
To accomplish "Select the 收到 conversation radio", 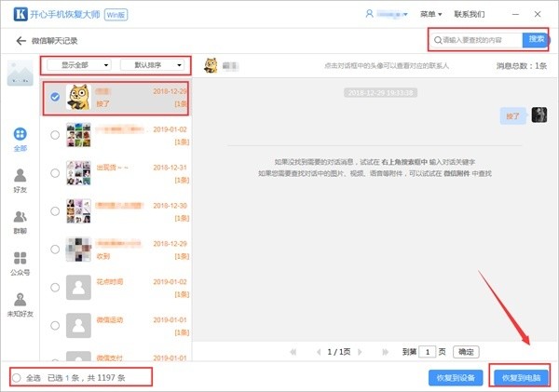I will [x=55, y=250].
